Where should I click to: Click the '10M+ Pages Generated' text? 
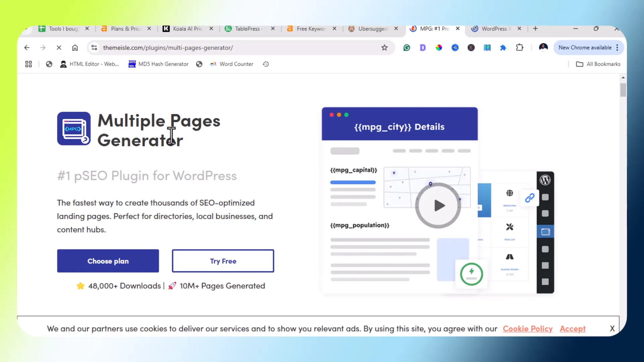(222, 286)
